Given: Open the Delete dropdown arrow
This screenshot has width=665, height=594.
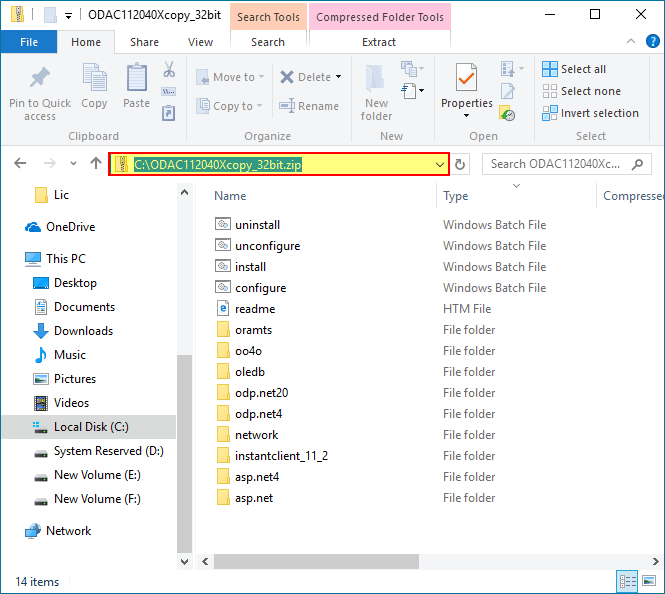Looking at the screenshot, I should pyautogui.click(x=338, y=77).
